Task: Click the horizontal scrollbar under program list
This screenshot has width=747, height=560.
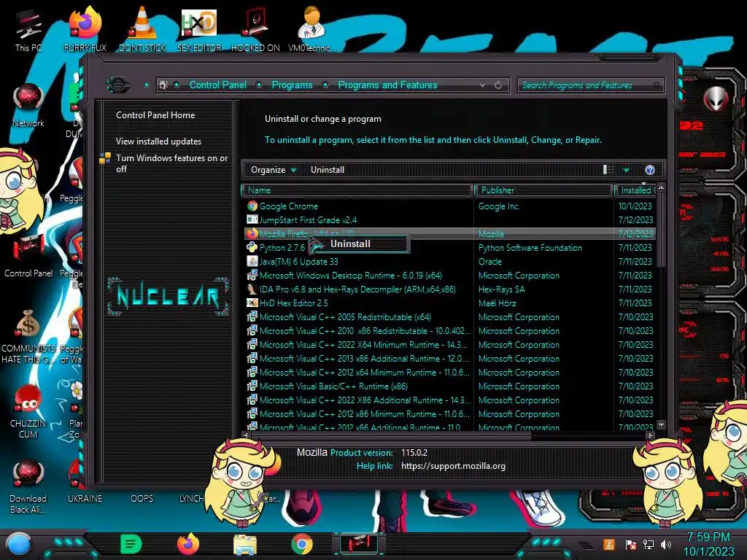Action: coord(391,435)
